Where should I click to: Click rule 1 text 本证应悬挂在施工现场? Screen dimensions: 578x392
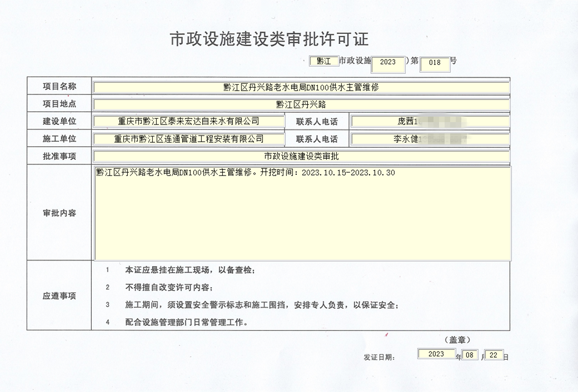point(190,270)
